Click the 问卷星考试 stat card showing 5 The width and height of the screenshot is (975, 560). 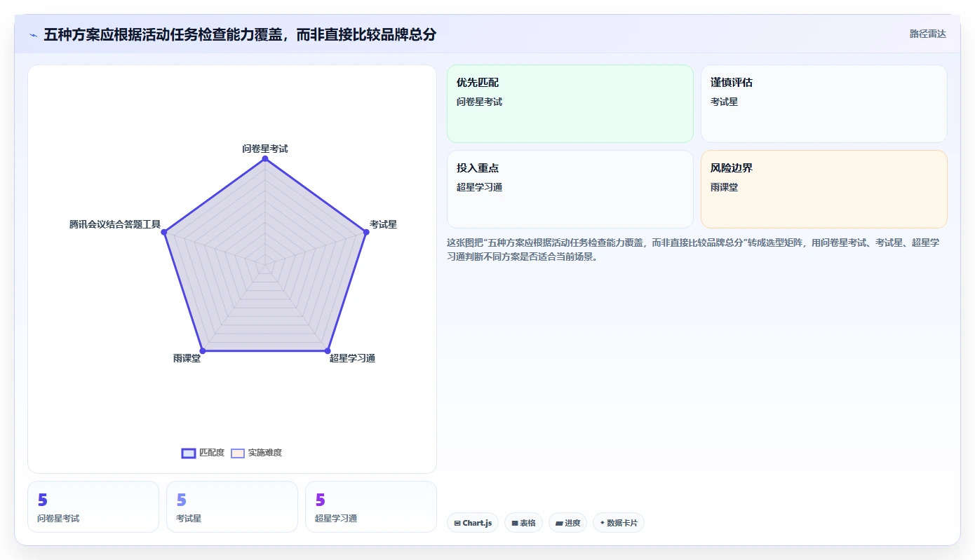pos(93,507)
